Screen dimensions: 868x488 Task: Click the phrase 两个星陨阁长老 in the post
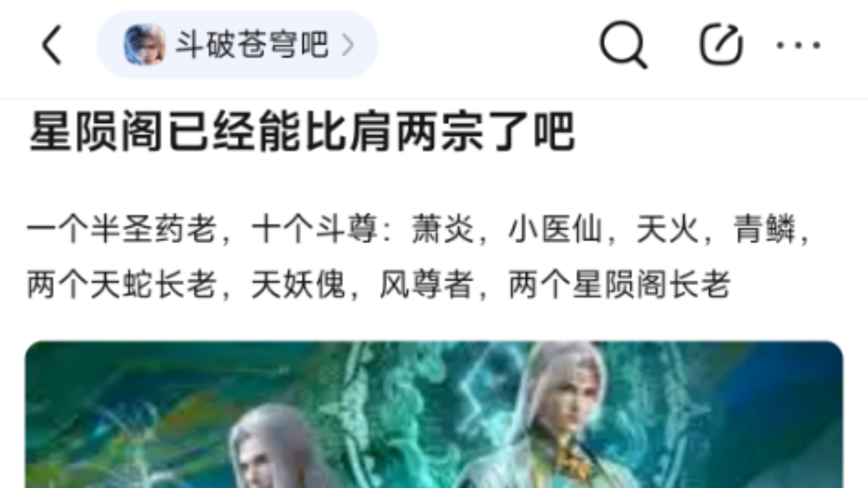(x=620, y=284)
